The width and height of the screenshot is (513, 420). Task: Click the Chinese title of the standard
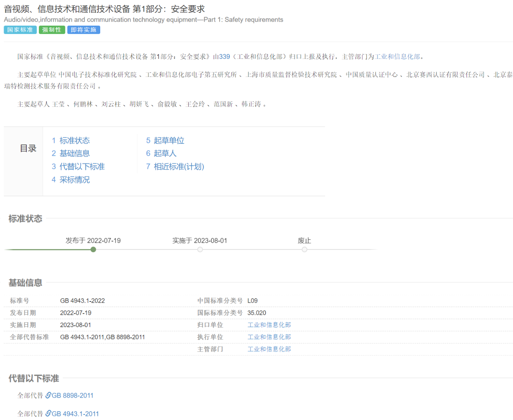105,9
